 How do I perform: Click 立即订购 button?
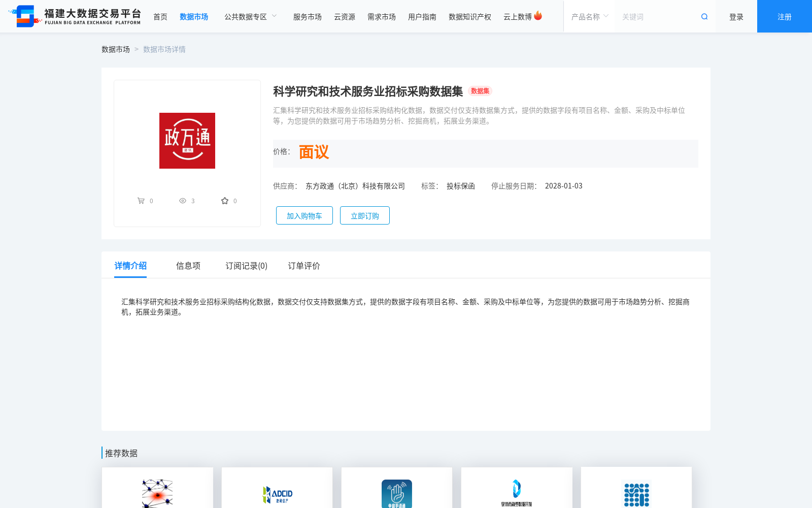(365, 215)
